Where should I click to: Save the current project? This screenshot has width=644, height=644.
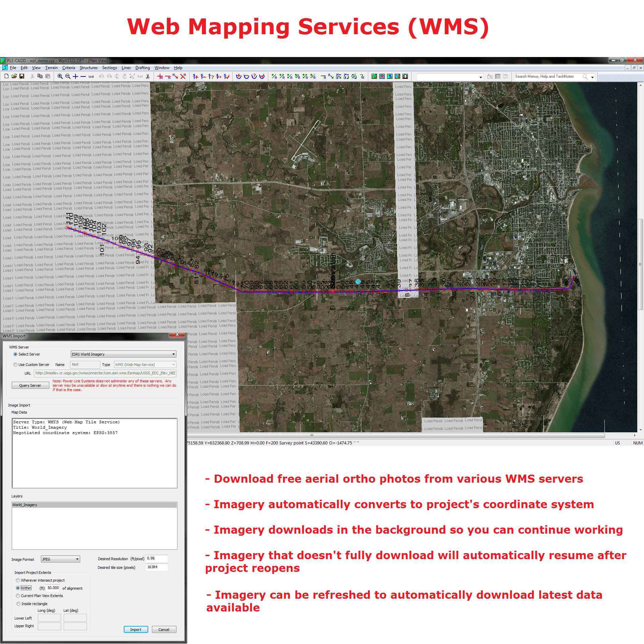point(22,76)
